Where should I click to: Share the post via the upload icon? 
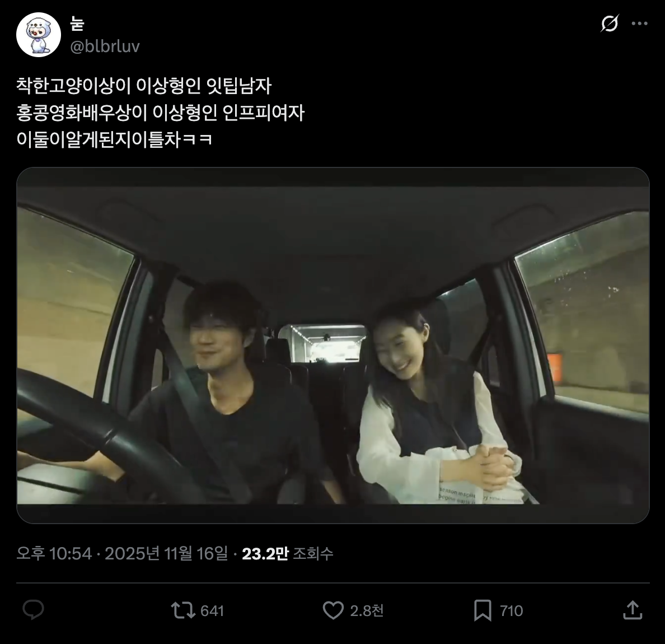[x=633, y=610]
